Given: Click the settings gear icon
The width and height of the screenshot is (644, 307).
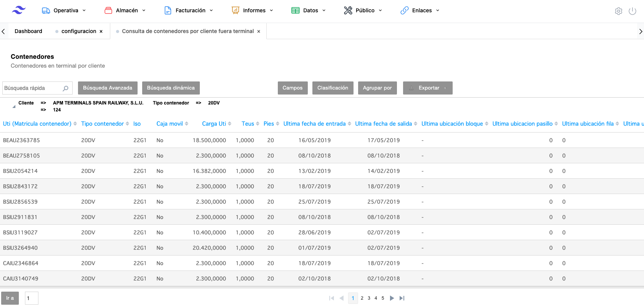Looking at the screenshot, I should pyautogui.click(x=618, y=11).
